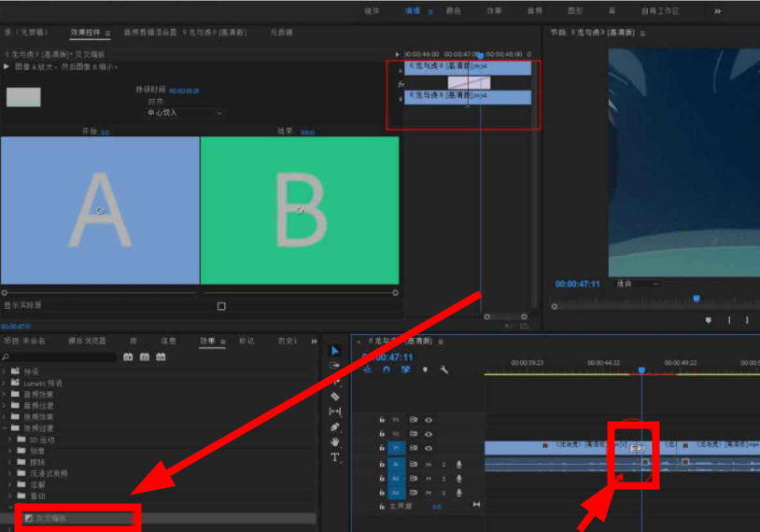This screenshot has height=532, width=760.
Task: Mute the A1 audio track
Action: 429,464
